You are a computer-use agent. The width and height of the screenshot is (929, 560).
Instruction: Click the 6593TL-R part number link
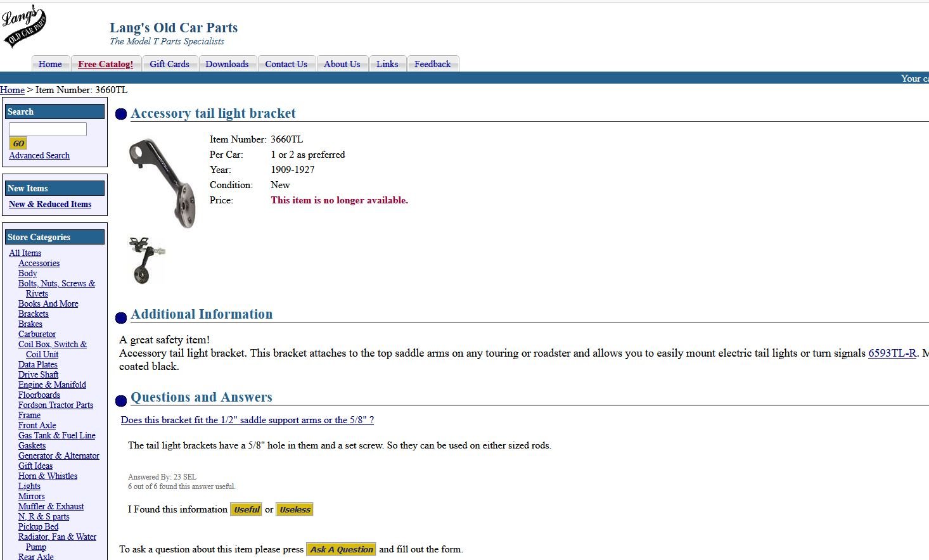pyautogui.click(x=892, y=353)
